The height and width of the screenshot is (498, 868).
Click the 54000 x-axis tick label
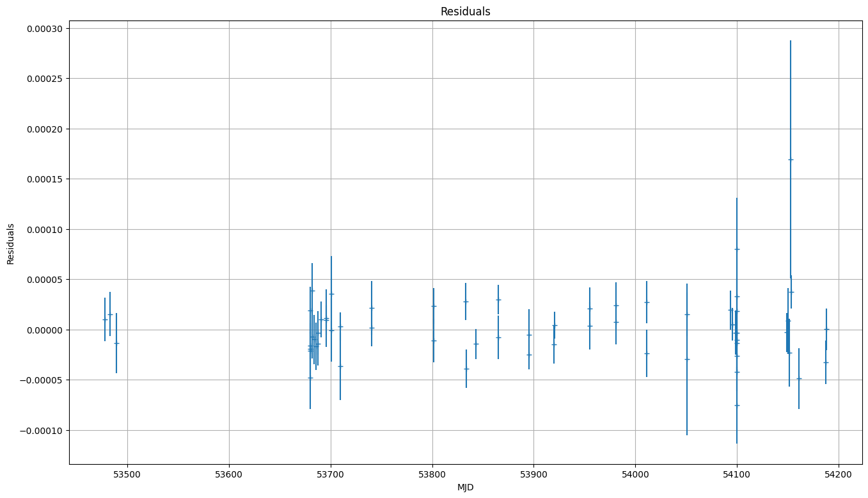pyautogui.click(x=635, y=474)
